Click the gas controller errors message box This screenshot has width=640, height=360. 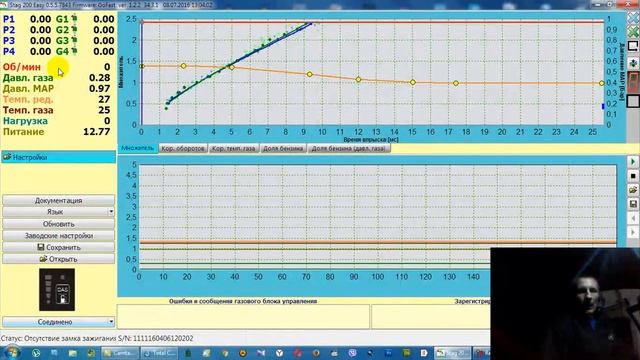point(243,316)
